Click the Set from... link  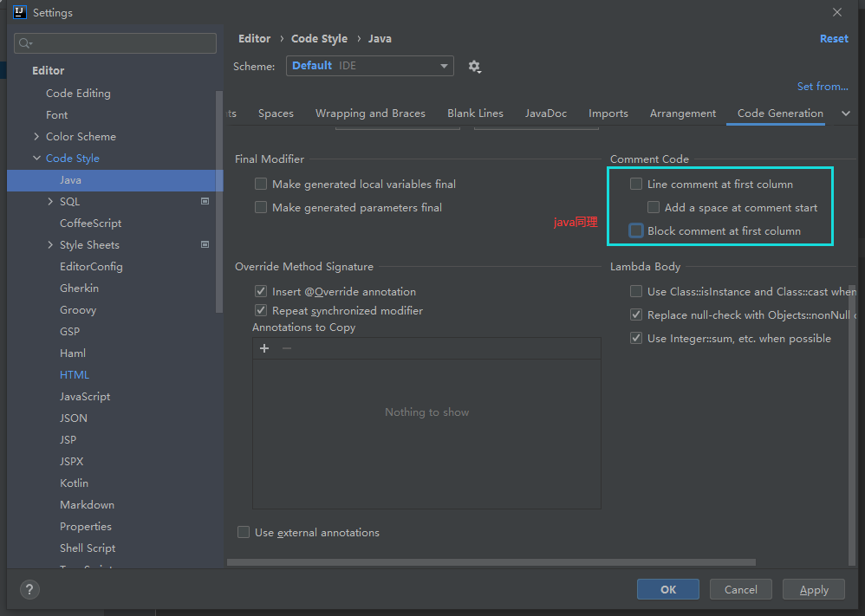pyautogui.click(x=823, y=86)
